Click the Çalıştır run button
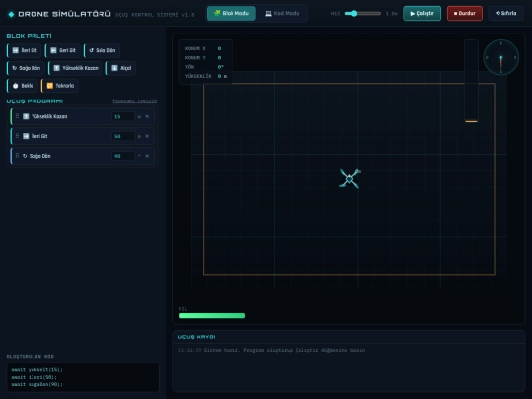Screen dimensions: 532x399 point(422,13)
